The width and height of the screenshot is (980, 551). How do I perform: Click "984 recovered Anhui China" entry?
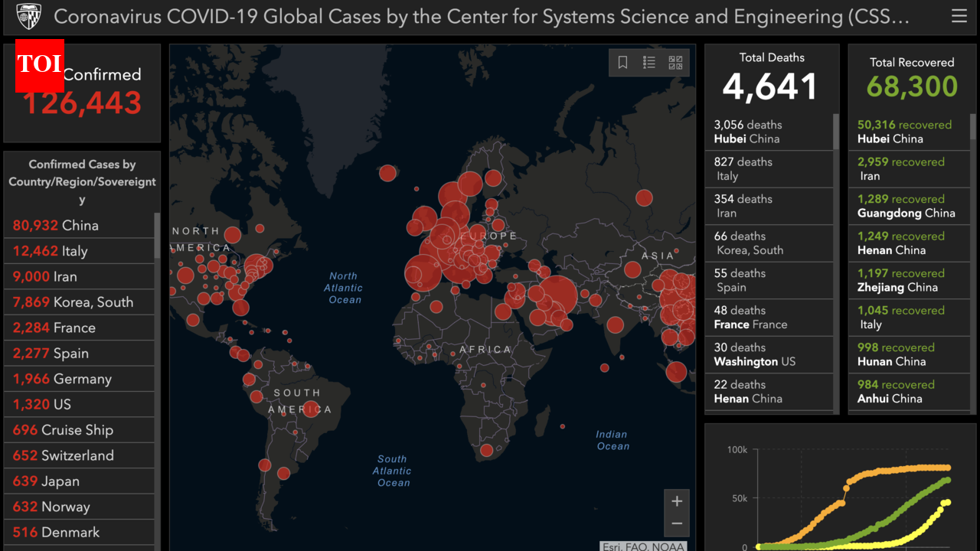click(910, 392)
